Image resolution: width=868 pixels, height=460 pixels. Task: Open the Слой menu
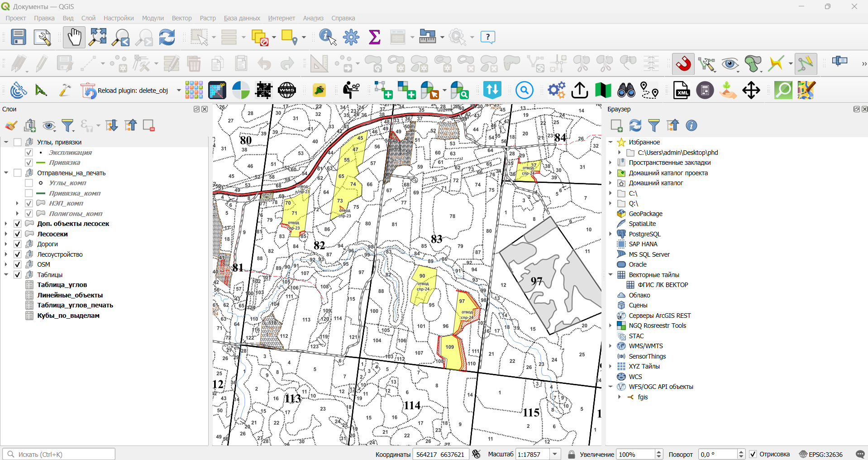(x=88, y=18)
